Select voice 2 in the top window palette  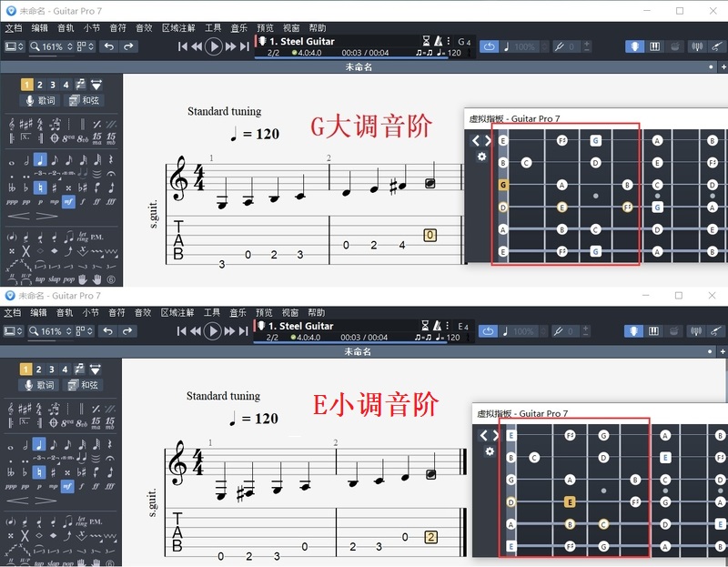tap(40, 85)
